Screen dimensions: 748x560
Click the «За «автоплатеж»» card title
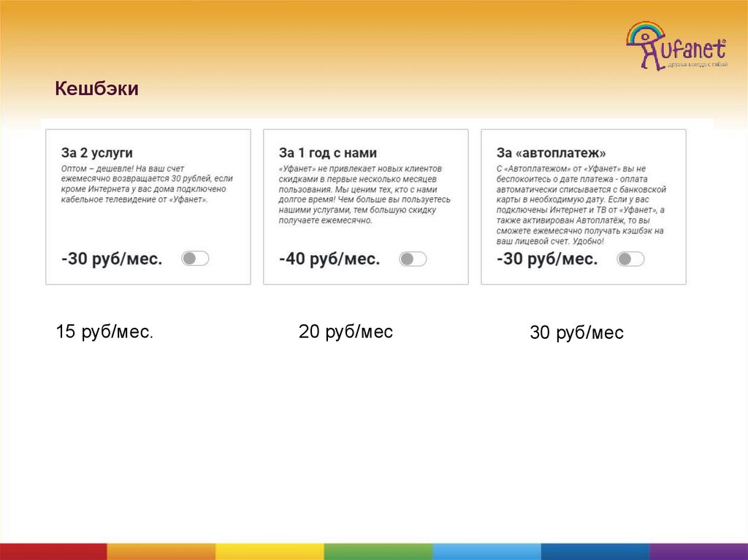pyautogui.click(x=551, y=153)
